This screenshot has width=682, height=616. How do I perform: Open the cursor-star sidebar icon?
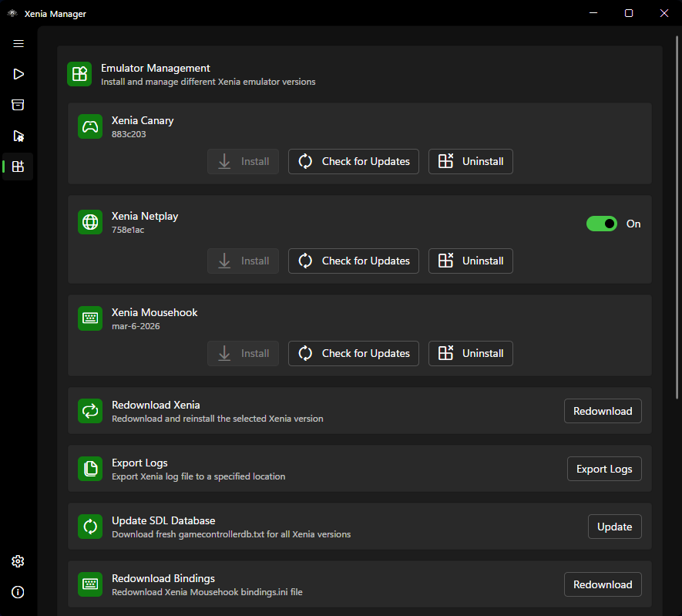tap(18, 136)
